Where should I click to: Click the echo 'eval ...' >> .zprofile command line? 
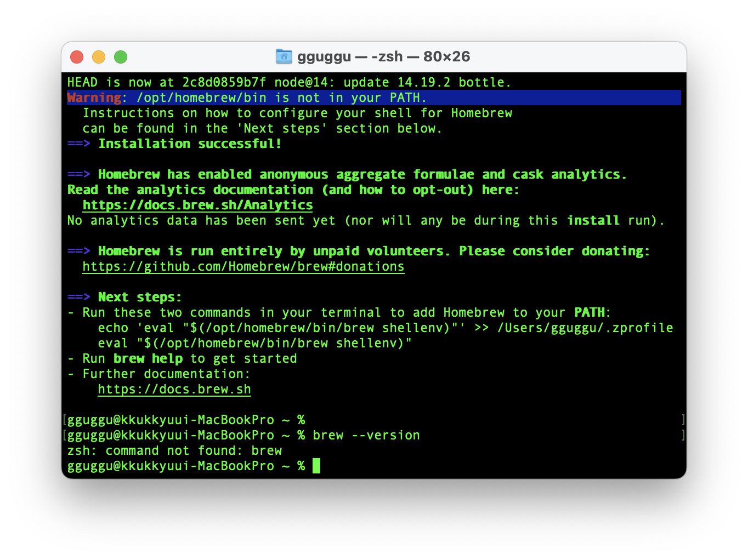pos(385,328)
